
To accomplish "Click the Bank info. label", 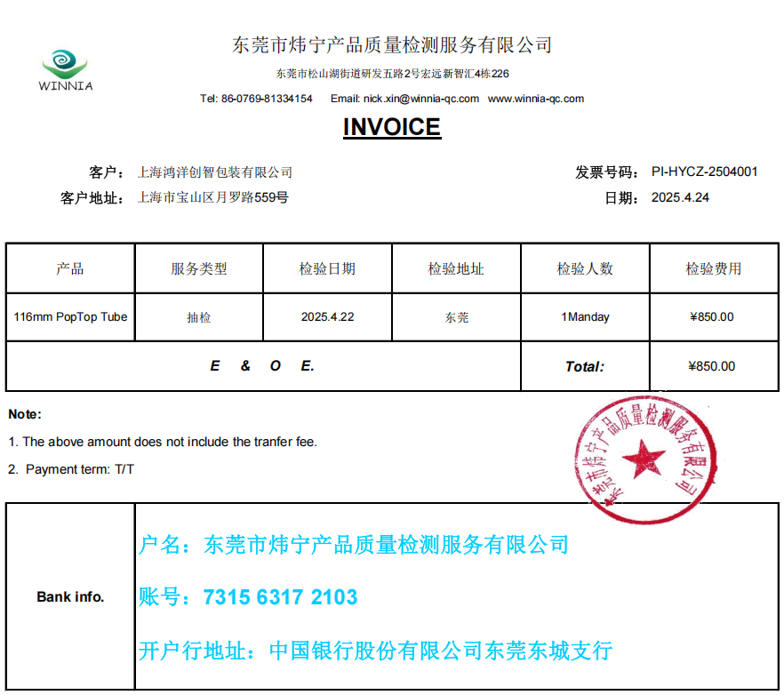I will (70, 597).
